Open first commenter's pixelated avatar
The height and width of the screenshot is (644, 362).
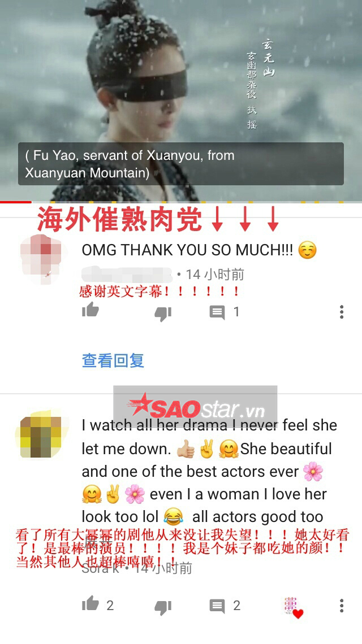pos(40,260)
